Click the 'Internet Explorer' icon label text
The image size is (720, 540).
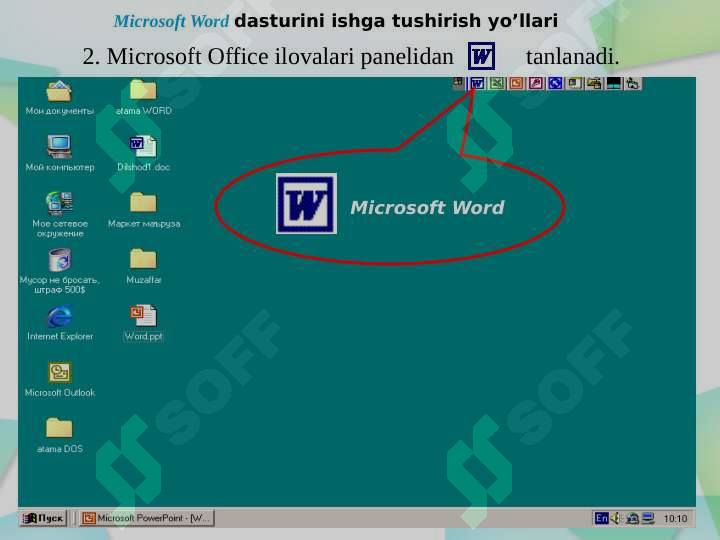tap(60, 336)
